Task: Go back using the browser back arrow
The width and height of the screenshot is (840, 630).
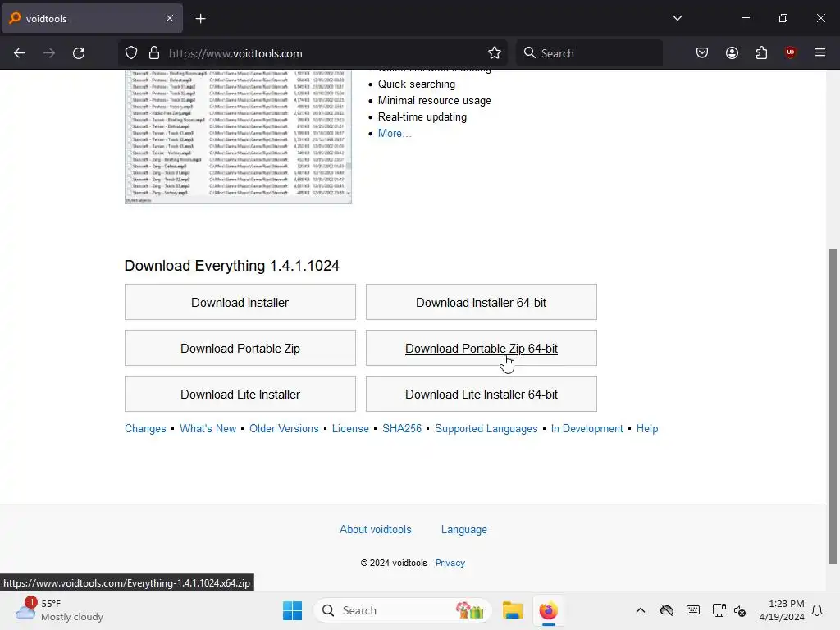Action: (20, 53)
